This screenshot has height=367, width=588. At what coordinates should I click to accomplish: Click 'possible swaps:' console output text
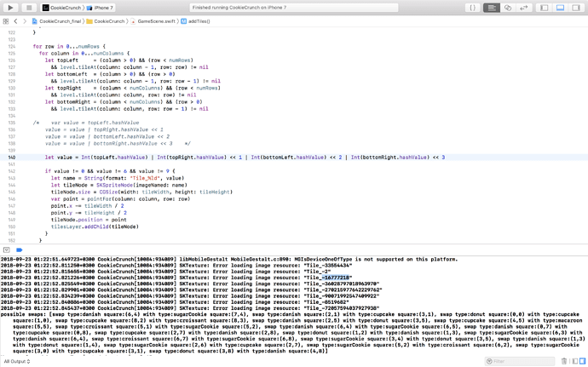[22, 314]
